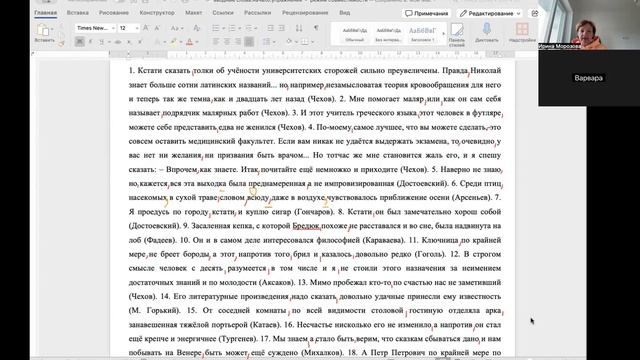Click the Dictate (Диктовать) microphone icon

click(487, 33)
